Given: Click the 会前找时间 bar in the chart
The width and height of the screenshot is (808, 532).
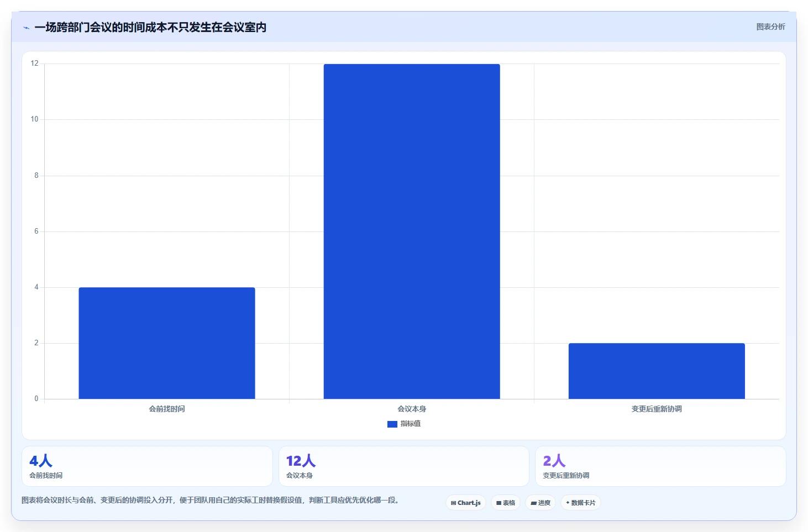Looking at the screenshot, I should tap(167, 343).
